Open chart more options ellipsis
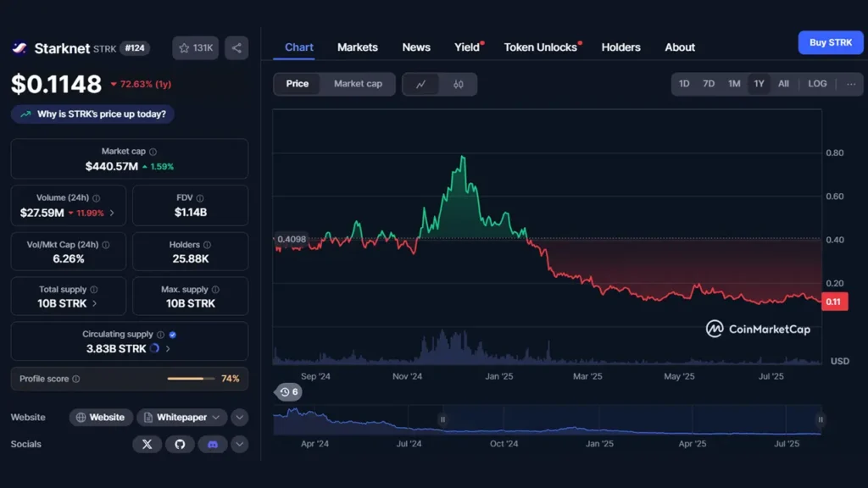The image size is (868, 488). click(851, 84)
